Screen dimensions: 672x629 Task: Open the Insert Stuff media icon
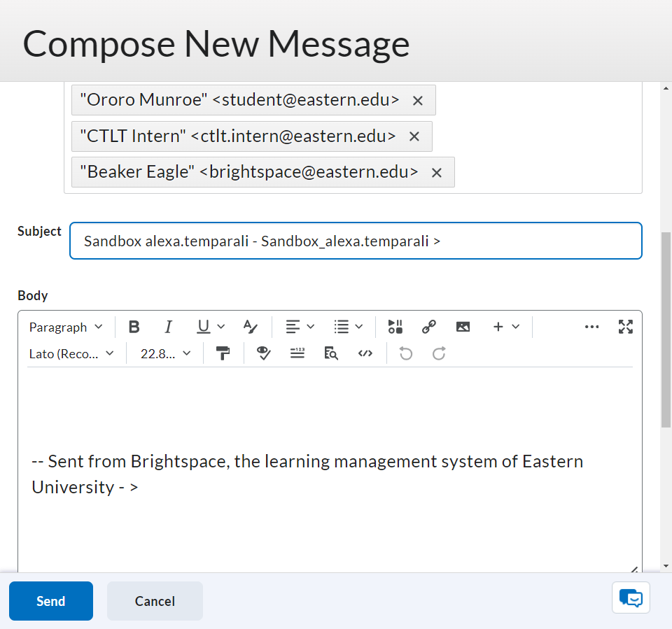pos(395,327)
